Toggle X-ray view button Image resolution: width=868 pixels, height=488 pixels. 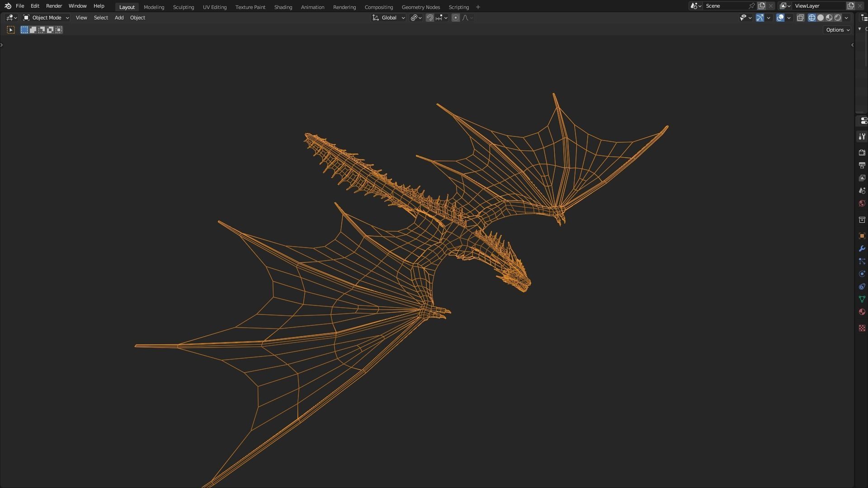pos(801,18)
